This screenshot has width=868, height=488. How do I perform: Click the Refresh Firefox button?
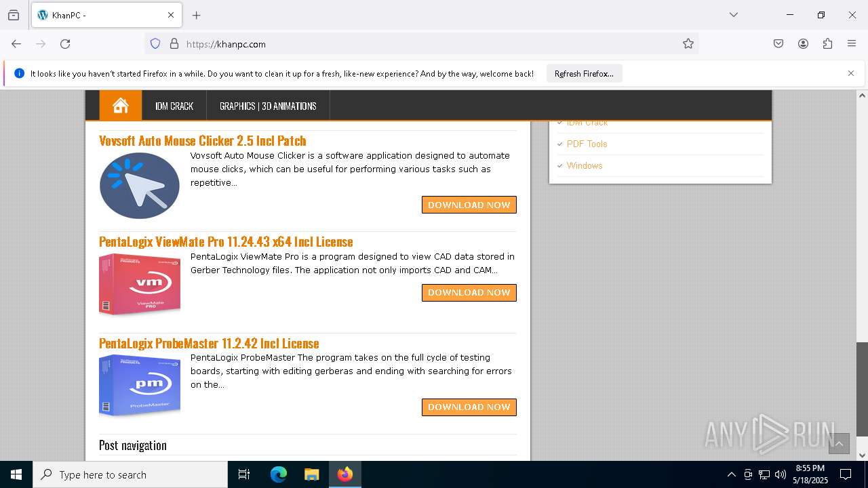click(584, 73)
